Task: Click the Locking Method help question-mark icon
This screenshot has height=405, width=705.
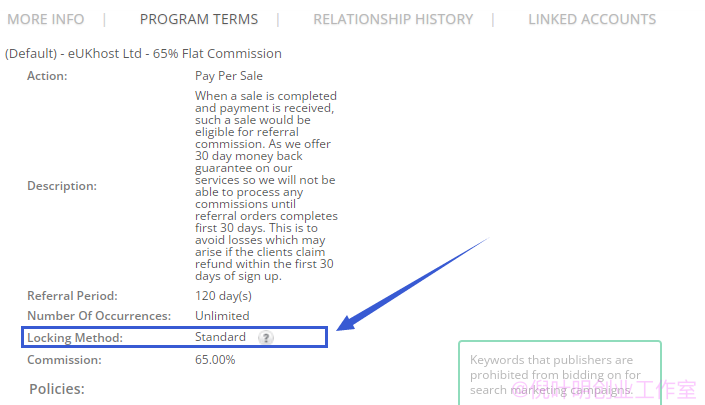Action: point(266,338)
